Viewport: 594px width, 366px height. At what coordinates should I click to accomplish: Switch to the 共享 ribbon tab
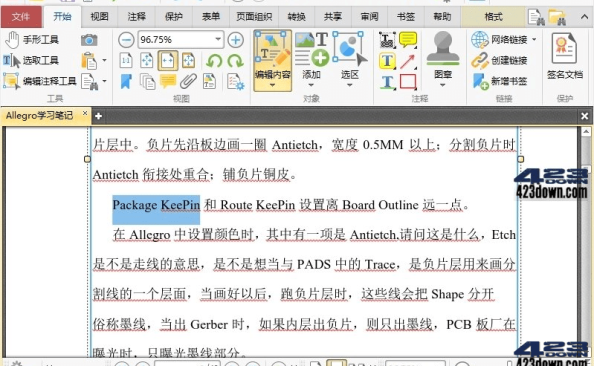pos(333,17)
